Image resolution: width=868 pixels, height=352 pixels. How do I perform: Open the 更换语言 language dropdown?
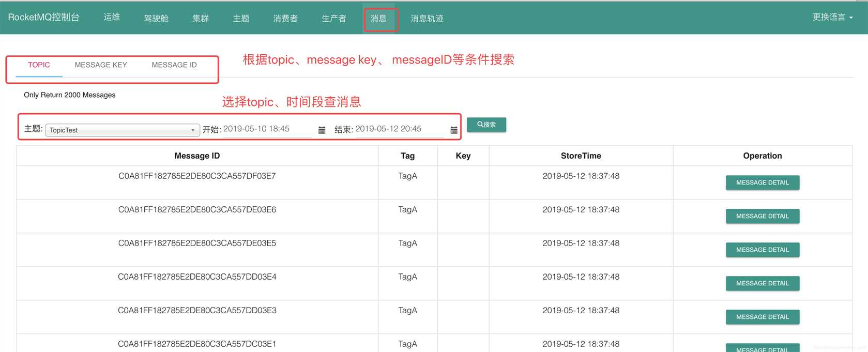[832, 17]
